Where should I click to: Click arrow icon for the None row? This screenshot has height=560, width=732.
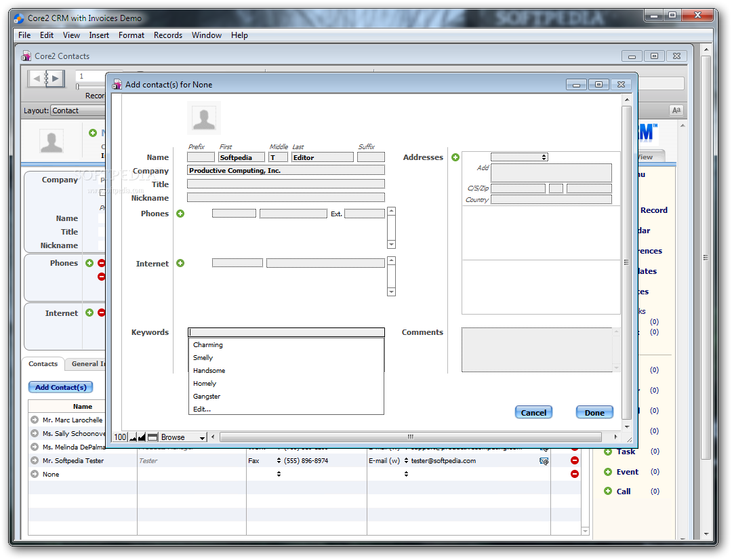tap(35, 474)
